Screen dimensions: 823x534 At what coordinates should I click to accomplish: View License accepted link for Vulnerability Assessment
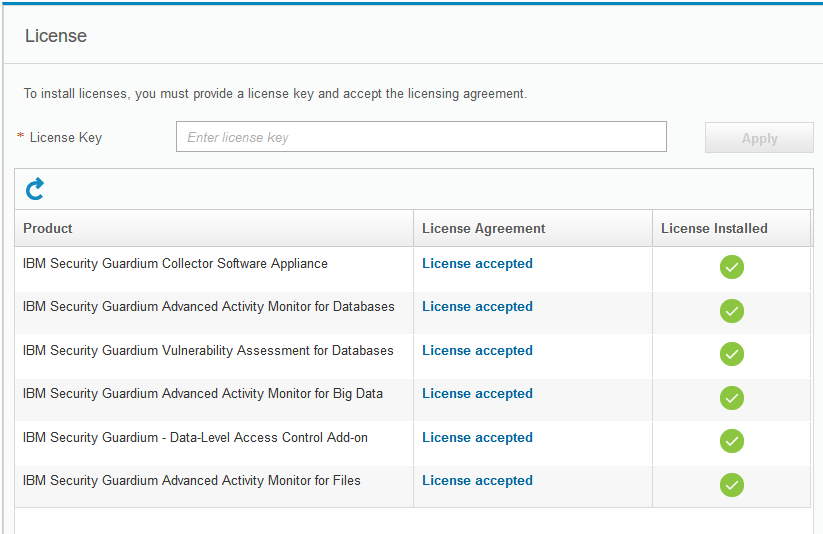coord(477,351)
